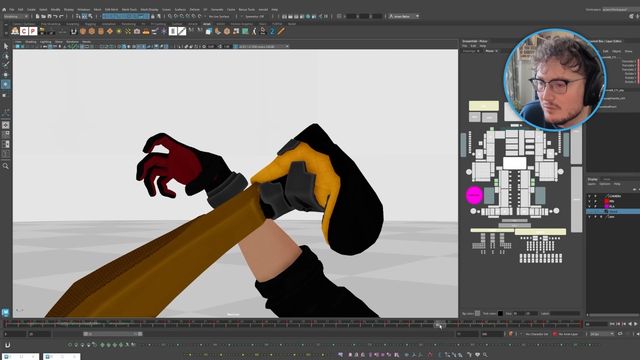The image size is (640, 360).
Task: Toggle select by hierarchy mode
Action: coord(78,16)
